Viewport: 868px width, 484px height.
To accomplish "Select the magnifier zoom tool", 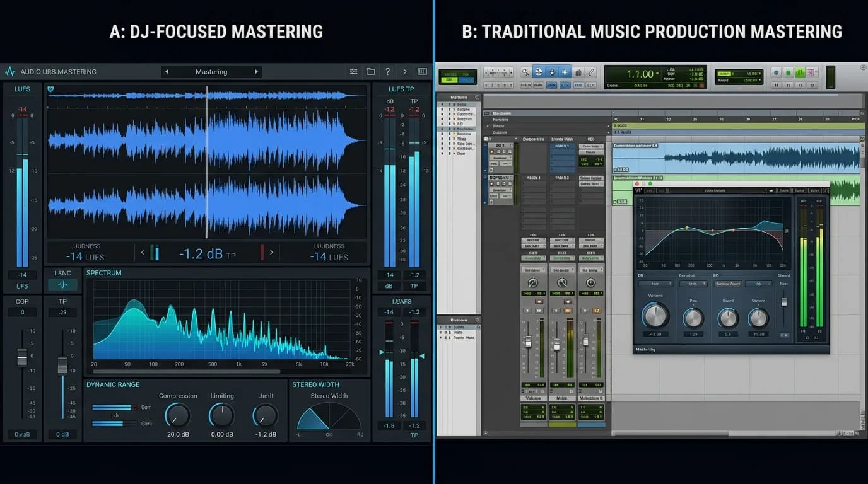I will [525, 72].
